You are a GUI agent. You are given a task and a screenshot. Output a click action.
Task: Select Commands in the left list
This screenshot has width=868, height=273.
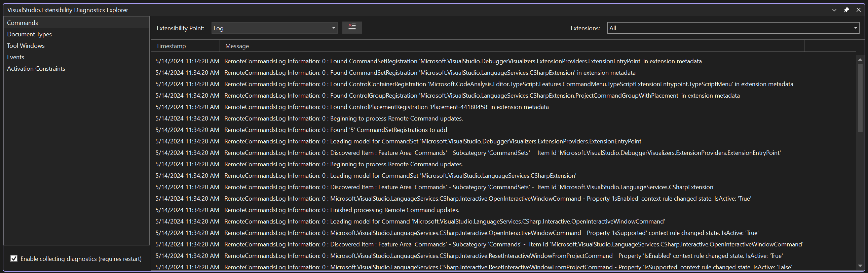[77, 23]
